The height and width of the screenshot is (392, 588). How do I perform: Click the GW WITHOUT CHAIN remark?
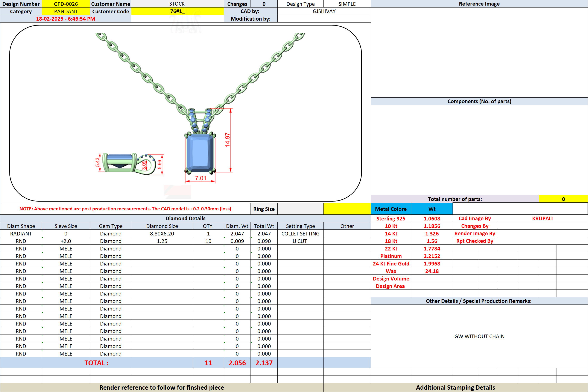479,336
